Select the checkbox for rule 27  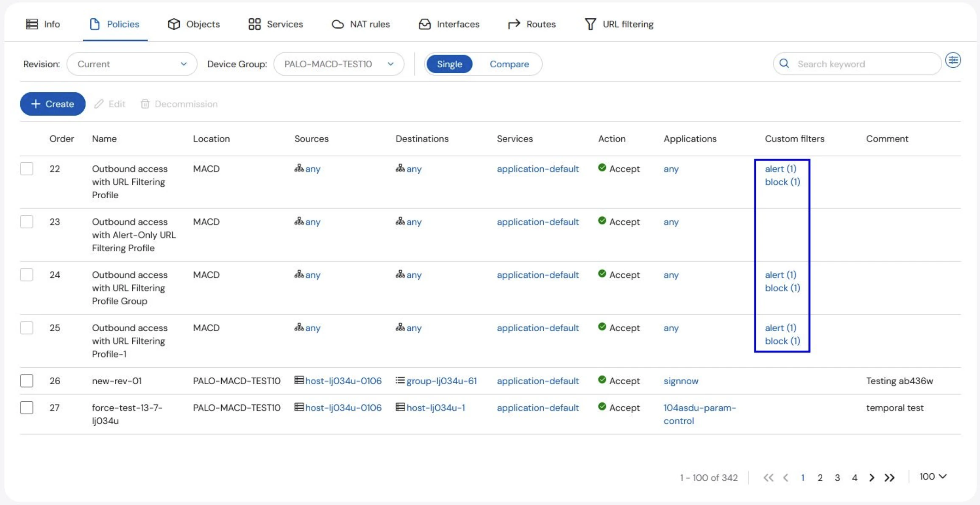click(x=27, y=408)
